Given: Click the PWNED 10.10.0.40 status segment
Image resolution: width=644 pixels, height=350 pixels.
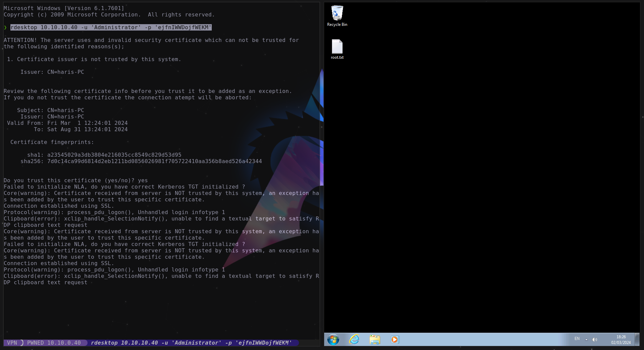Looking at the screenshot, I should click(54, 343).
